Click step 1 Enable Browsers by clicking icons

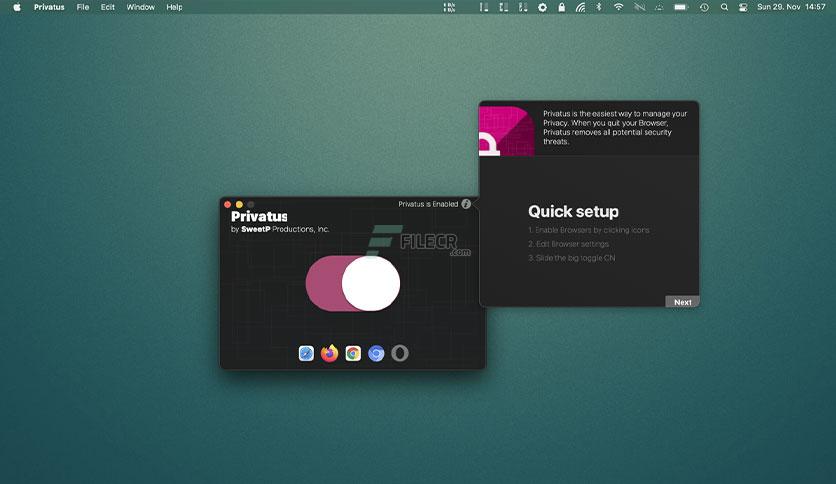(589, 230)
